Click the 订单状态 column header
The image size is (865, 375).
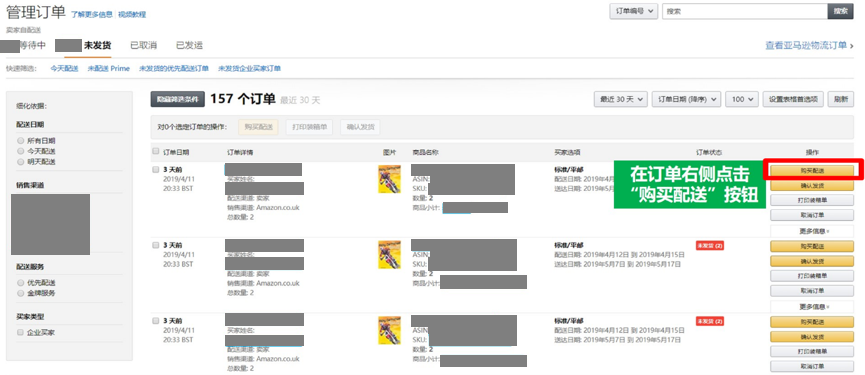[709, 152]
